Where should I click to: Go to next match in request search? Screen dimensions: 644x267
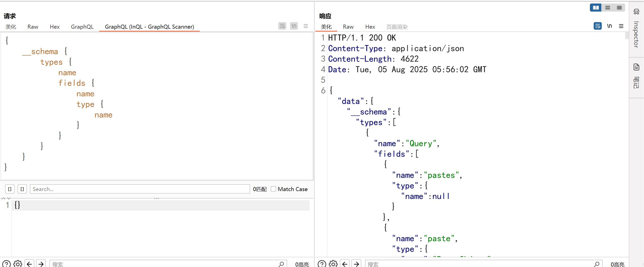pyautogui.click(x=41, y=264)
